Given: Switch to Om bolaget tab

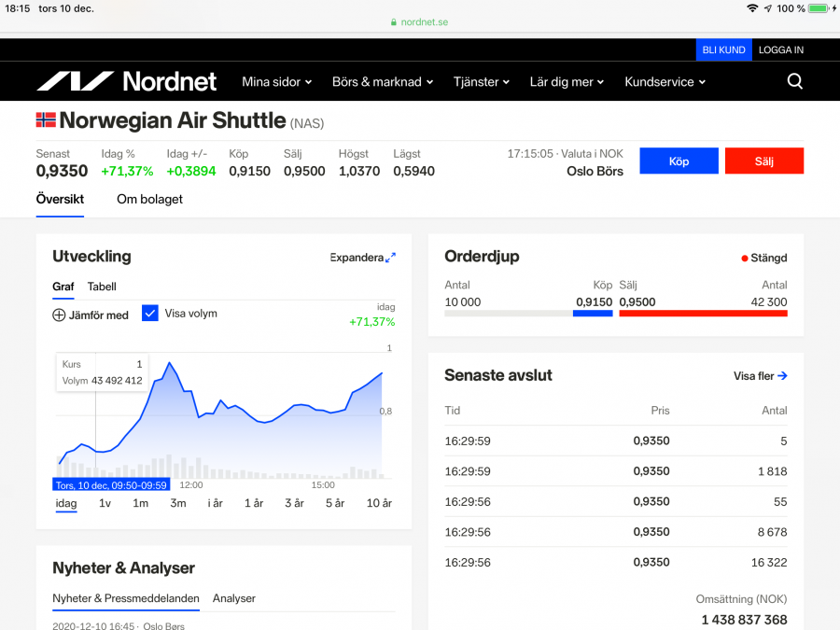Looking at the screenshot, I should point(149,199).
